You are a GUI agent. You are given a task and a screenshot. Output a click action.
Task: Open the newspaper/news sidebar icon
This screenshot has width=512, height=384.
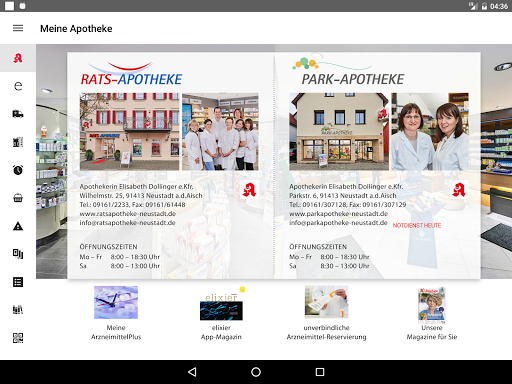pyautogui.click(x=18, y=142)
